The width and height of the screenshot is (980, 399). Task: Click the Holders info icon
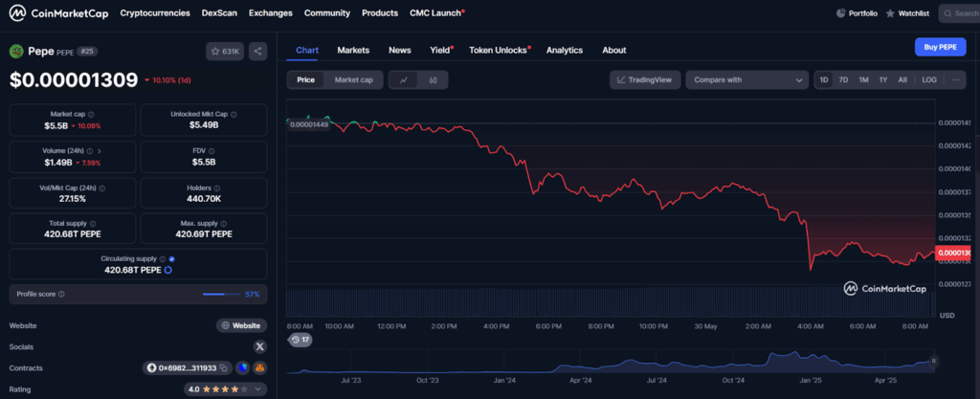[217, 188]
